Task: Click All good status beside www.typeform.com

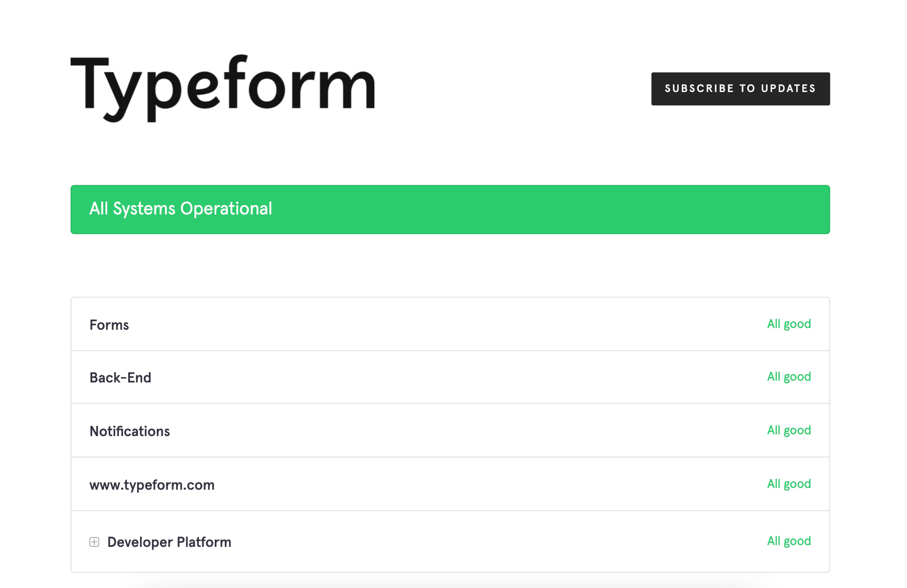Action: tap(788, 484)
